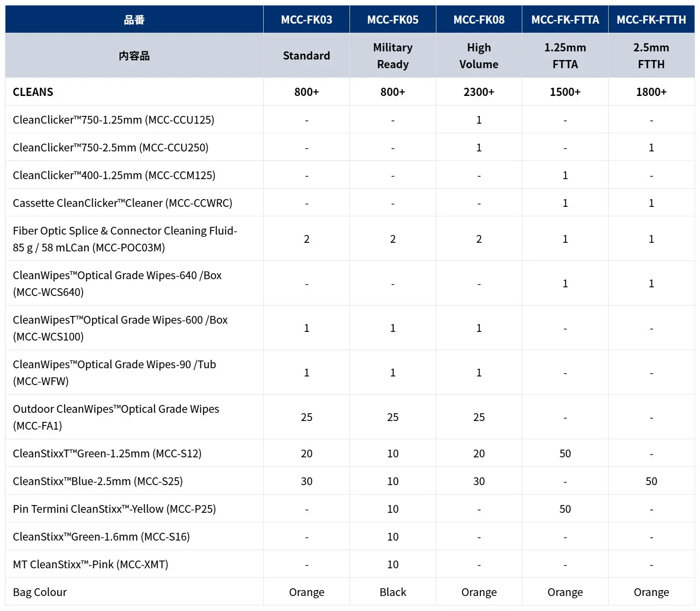Select CleanStixx Blue-2.5mm (MCC-S25) label

(x=98, y=481)
